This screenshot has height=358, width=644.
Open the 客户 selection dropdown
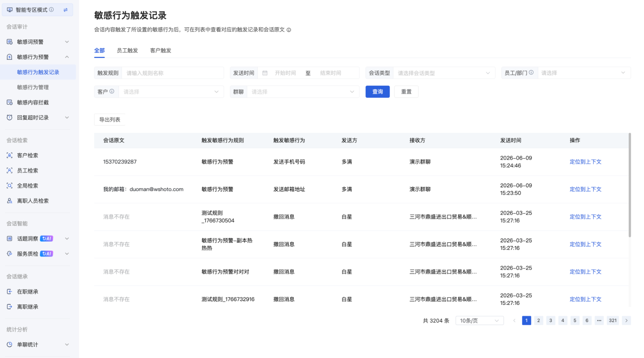[x=171, y=92]
